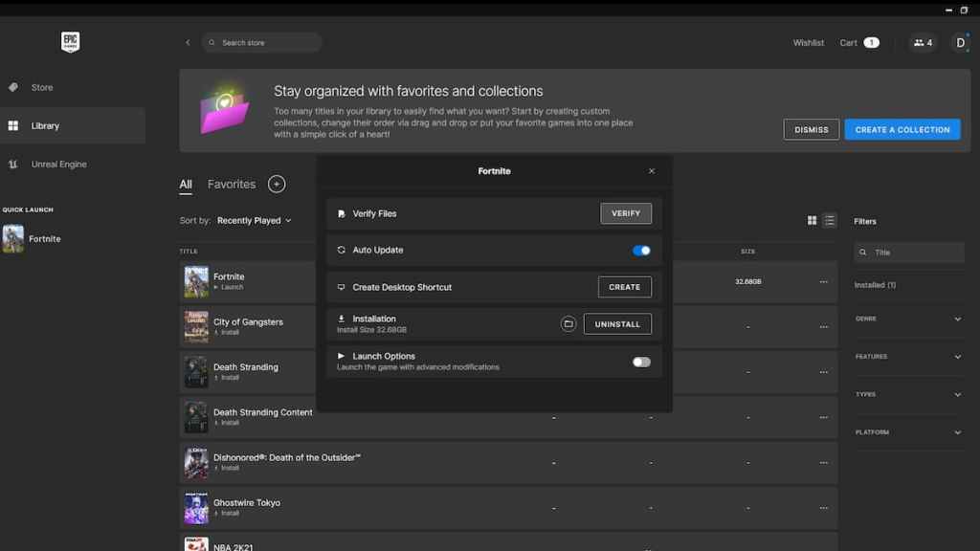Click the Epic Games logo icon

70,42
